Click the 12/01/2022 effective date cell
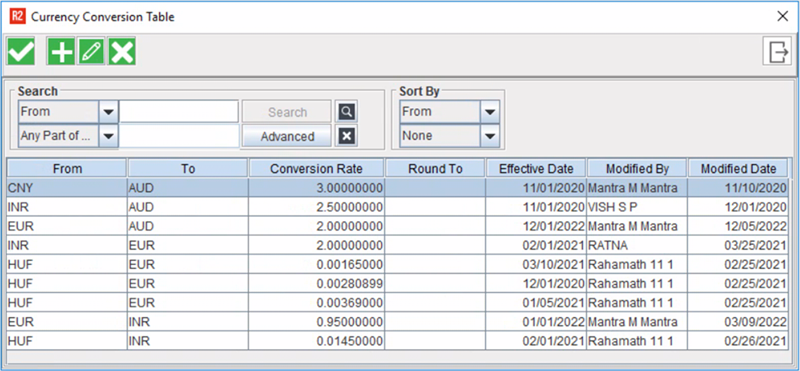Image resolution: width=800 pixels, height=371 pixels. click(x=536, y=226)
